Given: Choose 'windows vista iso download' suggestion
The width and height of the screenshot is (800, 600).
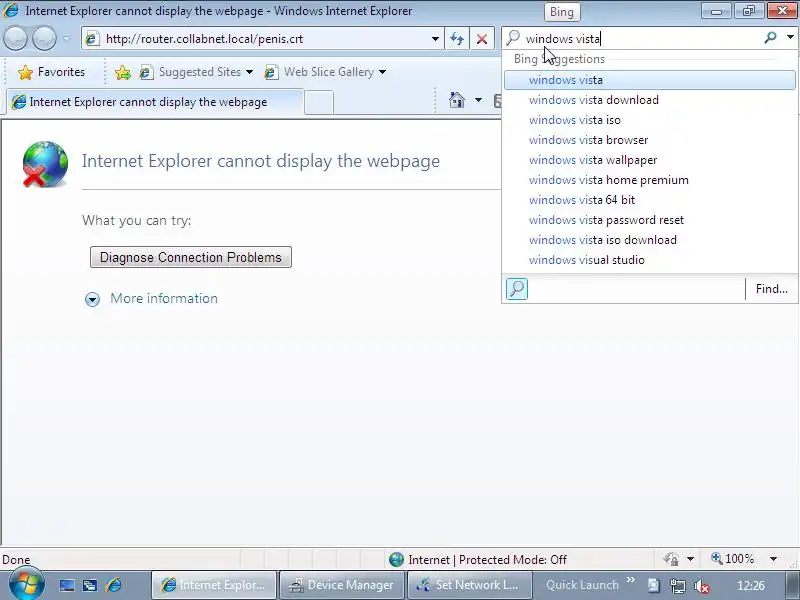Looking at the screenshot, I should [649, 240].
